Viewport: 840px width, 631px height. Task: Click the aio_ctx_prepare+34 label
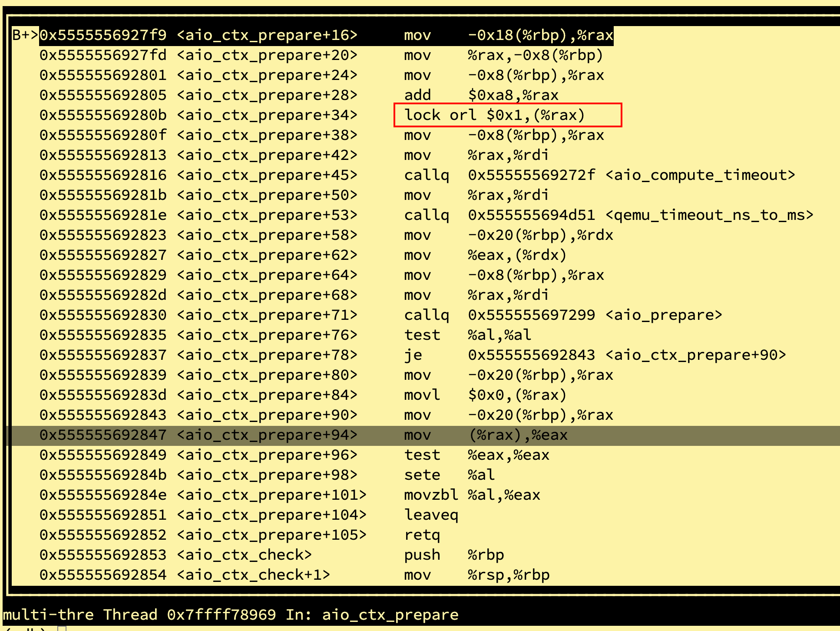pyautogui.click(x=267, y=115)
